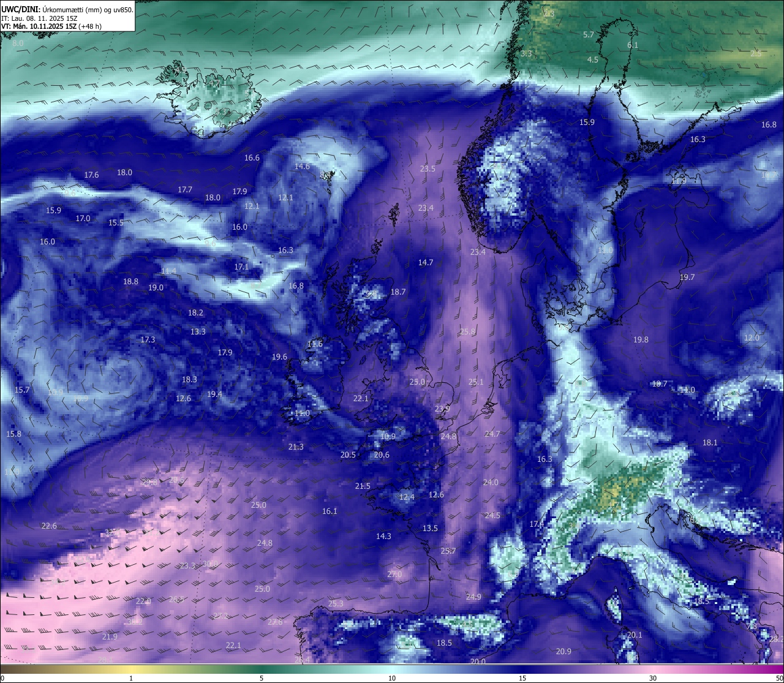Click the 24.5 value label
The height and width of the screenshot is (683, 784).
[x=492, y=515]
